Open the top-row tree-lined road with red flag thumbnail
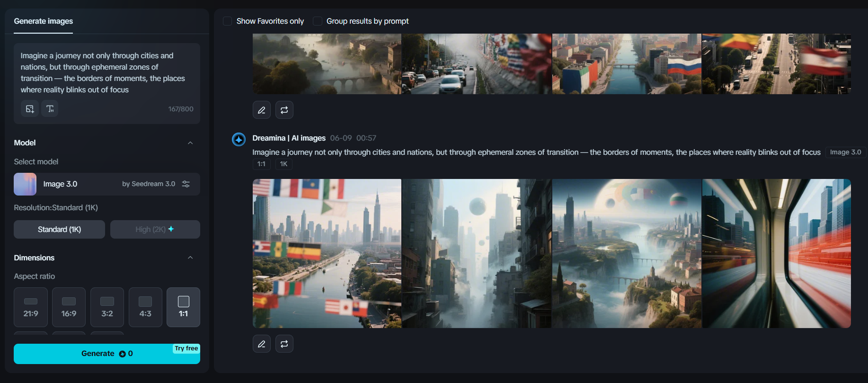Screen dimensions: 868x383 [777, 64]
